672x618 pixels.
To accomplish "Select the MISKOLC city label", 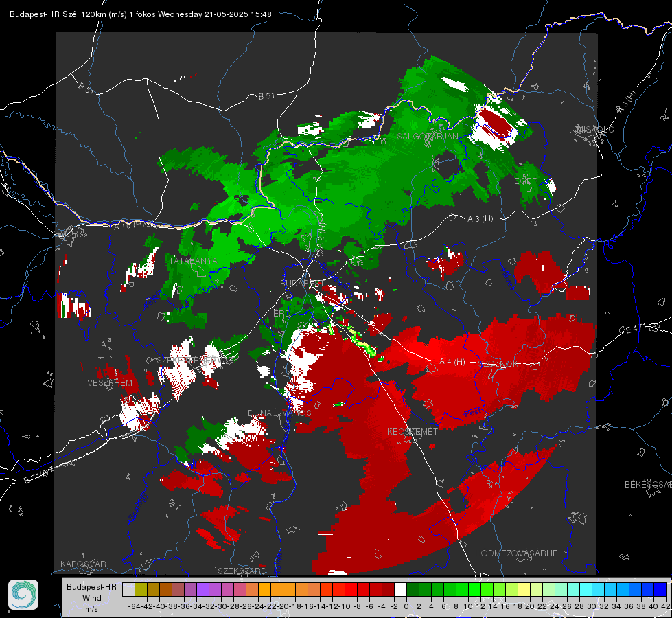I will pos(595,129).
